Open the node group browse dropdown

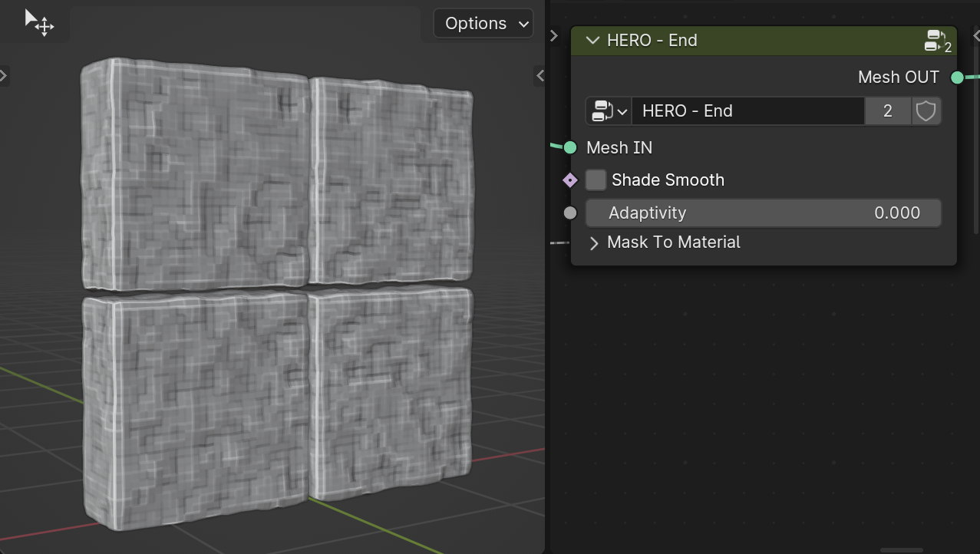tap(609, 111)
